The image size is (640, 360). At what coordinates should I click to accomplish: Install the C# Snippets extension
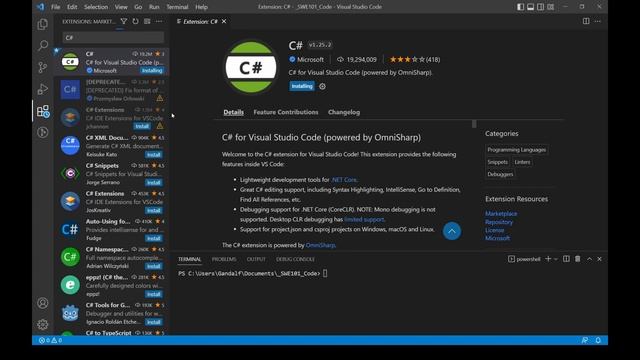[154, 182]
